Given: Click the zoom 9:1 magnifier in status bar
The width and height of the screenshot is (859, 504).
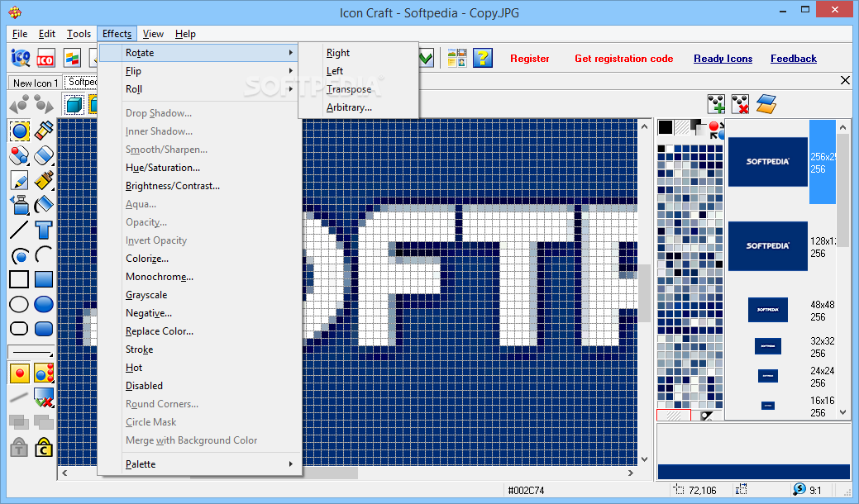Looking at the screenshot, I should [799, 490].
